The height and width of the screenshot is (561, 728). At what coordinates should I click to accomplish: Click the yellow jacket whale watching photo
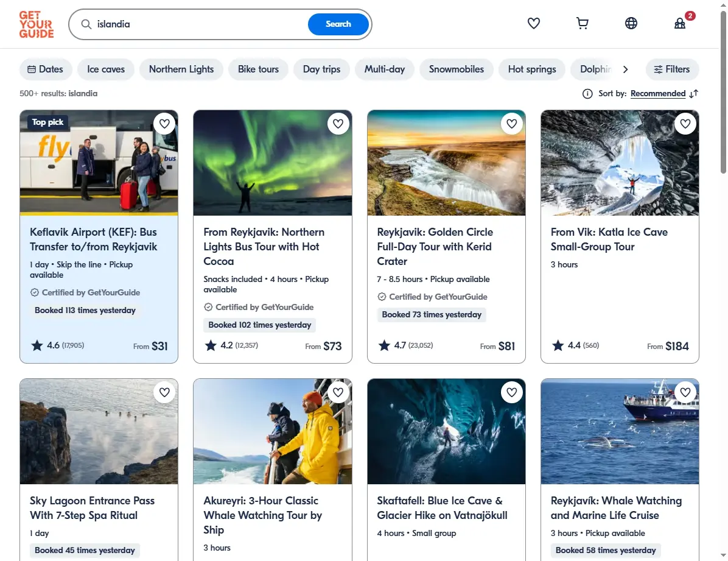273,431
